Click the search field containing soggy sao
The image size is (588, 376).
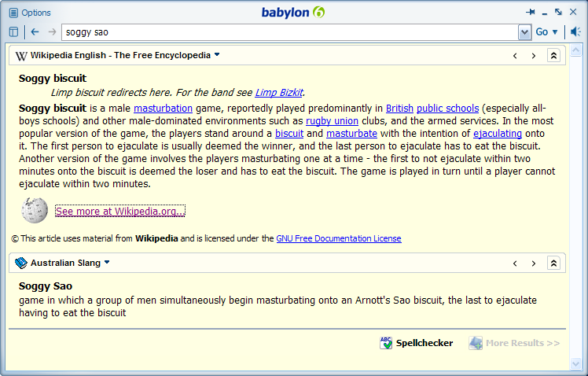pos(290,32)
